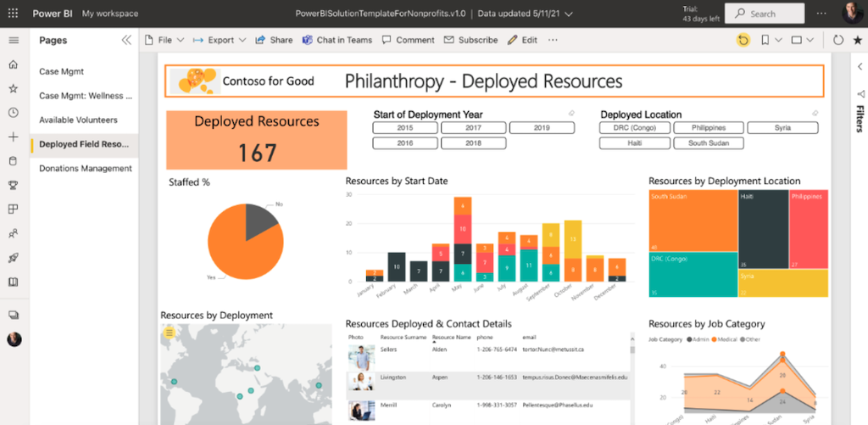
Task: Select teal DRC (Congo) treemap tile
Action: point(693,275)
